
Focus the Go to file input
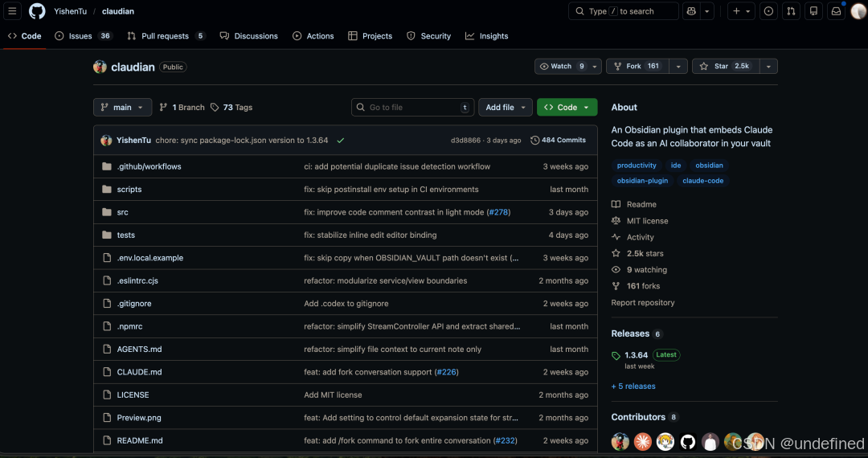click(412, 108)
